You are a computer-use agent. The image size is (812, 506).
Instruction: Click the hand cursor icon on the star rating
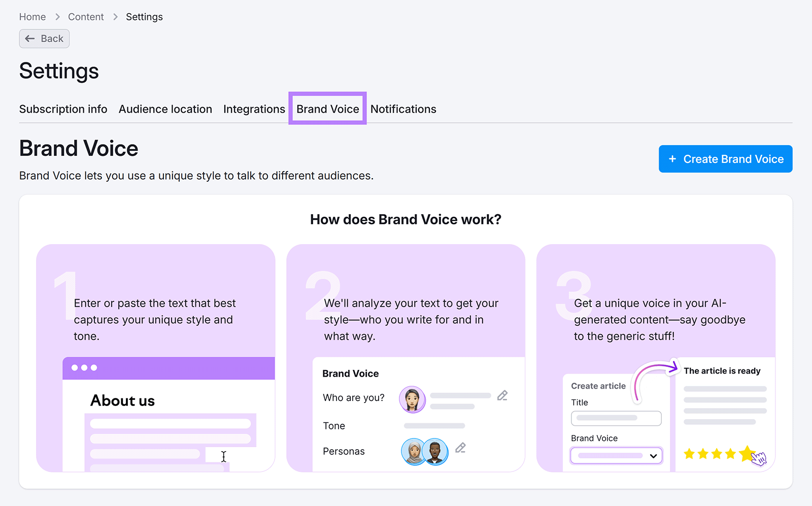[x=759, y=458]
